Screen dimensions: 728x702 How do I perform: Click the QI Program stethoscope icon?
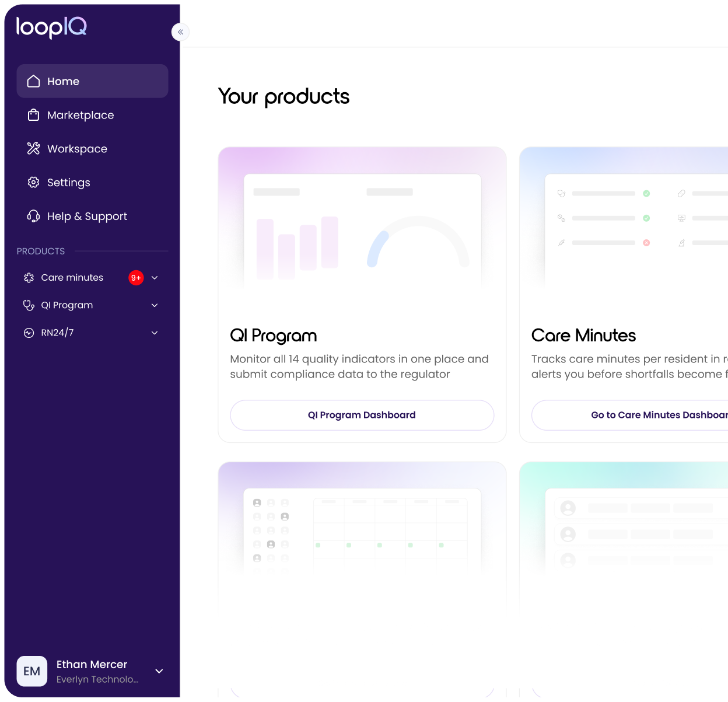(29, 305)
